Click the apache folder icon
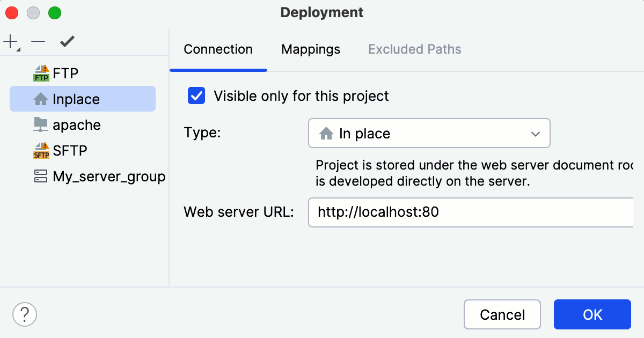This screenshot has width=644, height=338. [41, 125]
